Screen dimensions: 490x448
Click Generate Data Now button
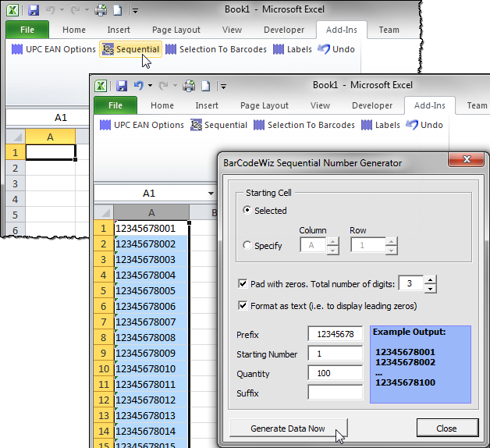tap(288, 428)
